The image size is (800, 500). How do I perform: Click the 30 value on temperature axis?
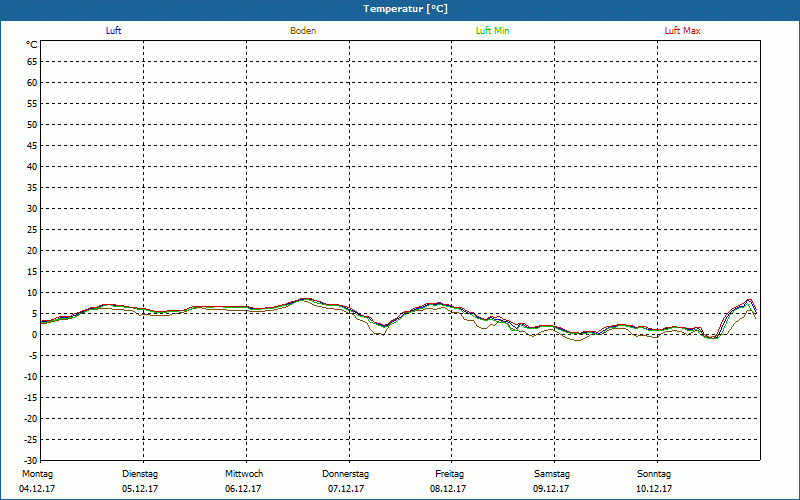pos(32,209)
